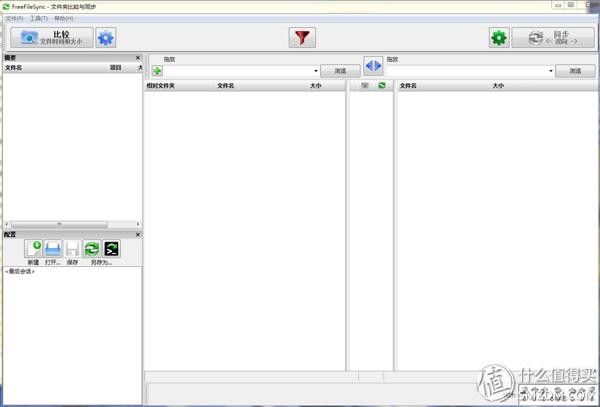This screenshot has height=407, width=600.
Task: Swap sides with blue arrows icon
Action: click(x=373, y=66)
